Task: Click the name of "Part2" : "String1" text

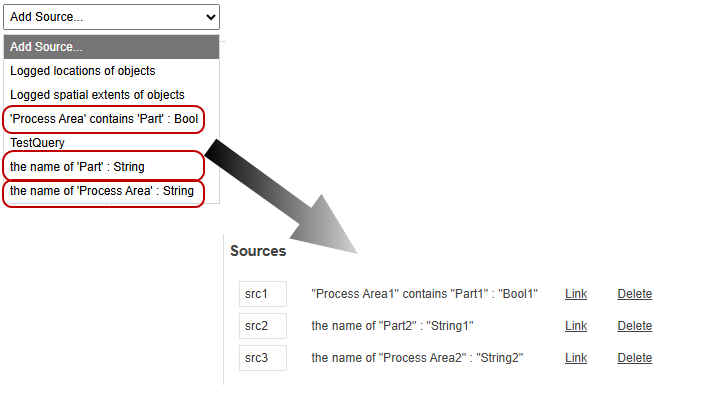Action: pos(392,326)
